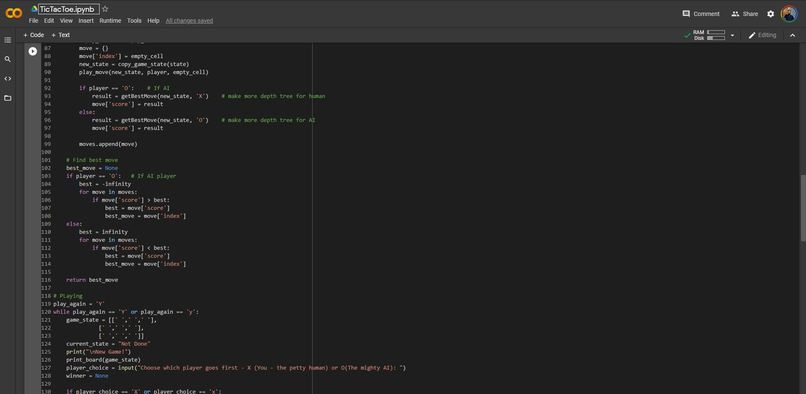
Task: Click the '# Find best move' comment
Action: point(92,160)
